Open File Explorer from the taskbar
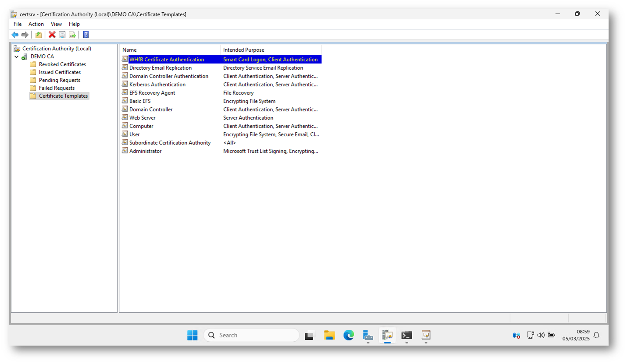627x364 pixels. click(x=330, y=336)
